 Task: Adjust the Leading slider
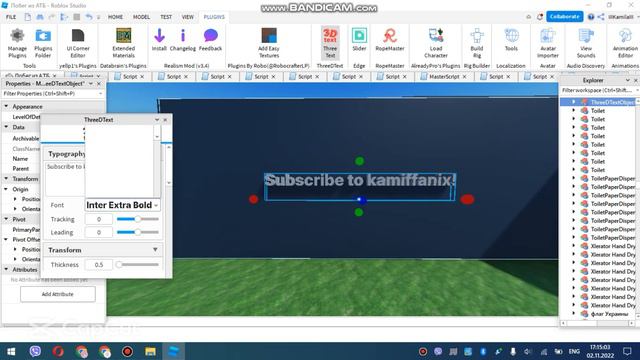(138, 232)
